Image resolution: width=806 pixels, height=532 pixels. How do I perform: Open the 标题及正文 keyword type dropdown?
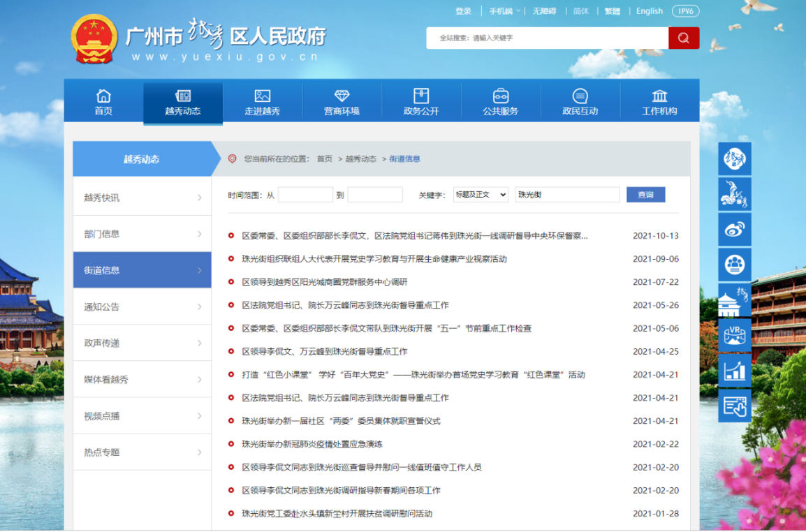481,195
